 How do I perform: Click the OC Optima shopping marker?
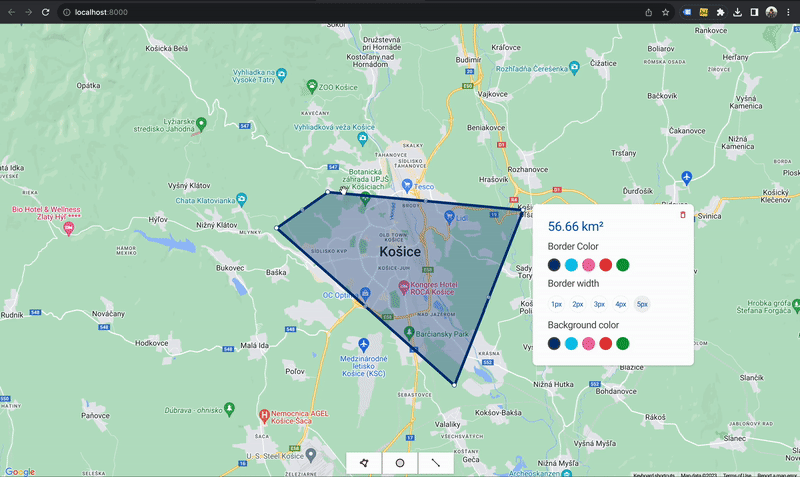point(365,293)
